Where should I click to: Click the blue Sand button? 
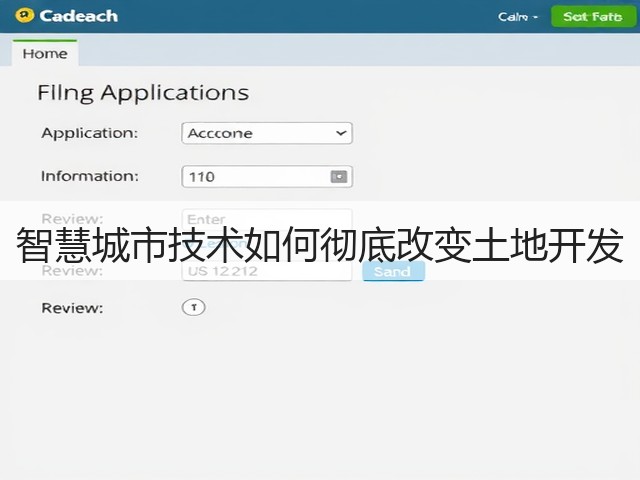(x=393, y=271)
